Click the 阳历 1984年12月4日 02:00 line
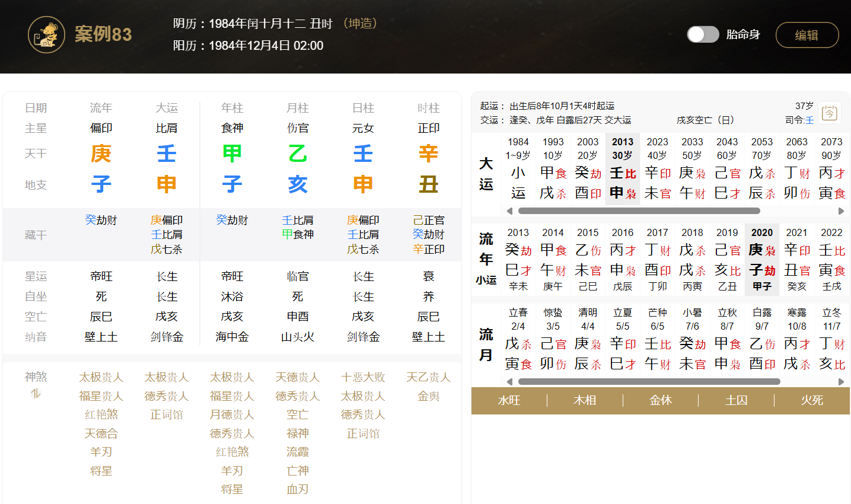Viewport: 851px width, 504px height. pyautogui.click(x=248, y=46)
